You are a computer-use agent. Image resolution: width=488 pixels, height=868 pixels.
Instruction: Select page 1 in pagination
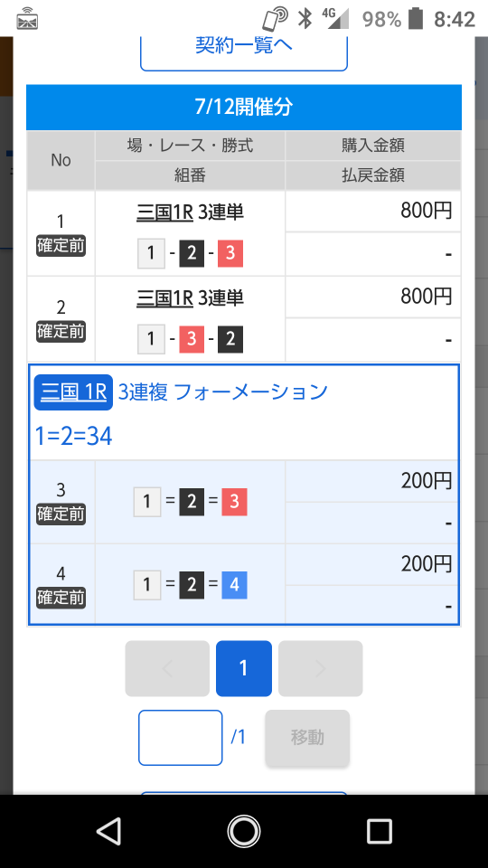pyautogui.click(x=243, y=669)
